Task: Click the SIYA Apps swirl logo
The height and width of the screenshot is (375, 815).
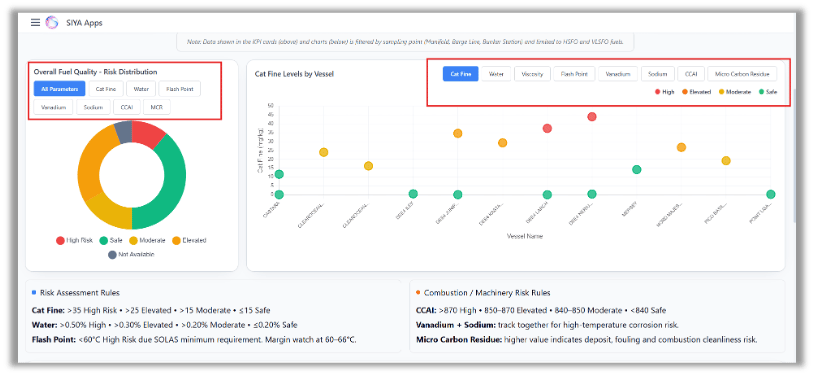Action: [51, 22]
